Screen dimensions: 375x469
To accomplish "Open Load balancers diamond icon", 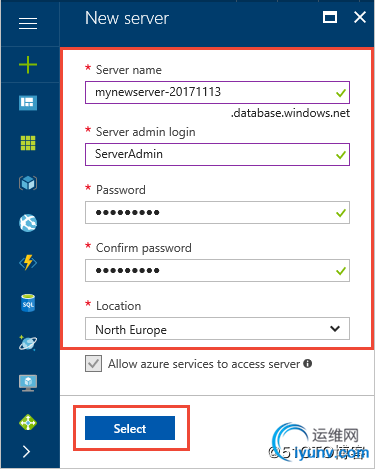I will [x=28, y=422].
